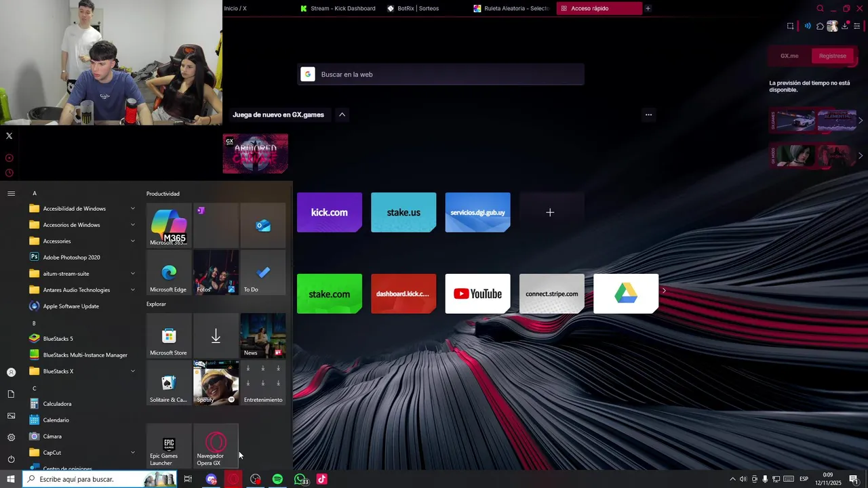868x488 pixels.
Task: Add a new speed dial site
Action: (551, 212)
